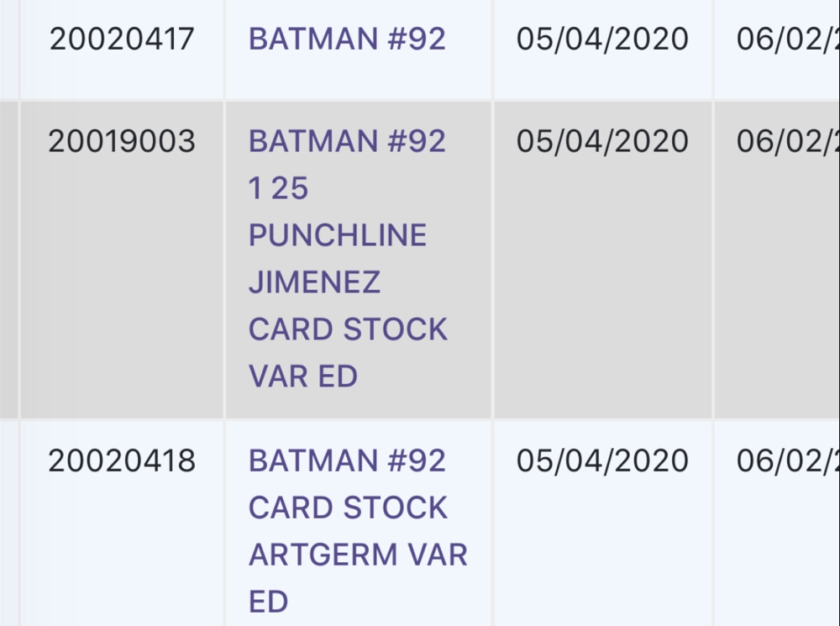Select the ID cell showing 20020418
Image resolution: width=840 pixels, height=626 pixels.
pos(123,459)
